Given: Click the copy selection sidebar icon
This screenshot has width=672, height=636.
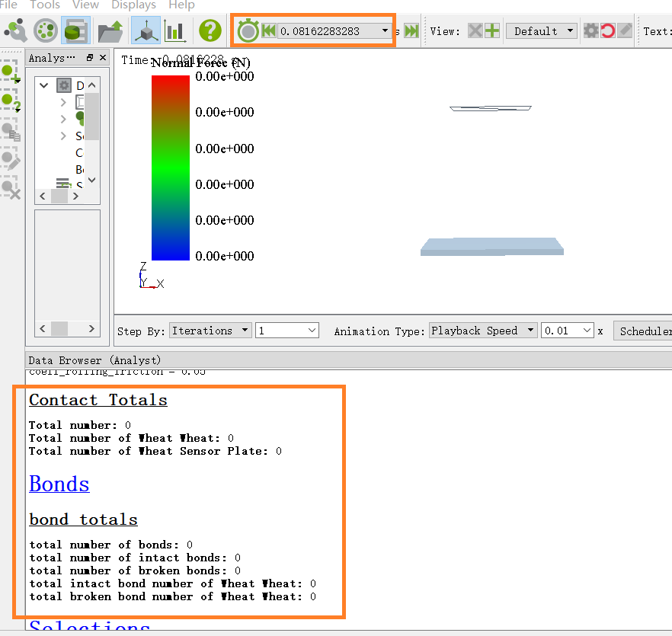Looking at the screenshot, I should coord(11,130).
